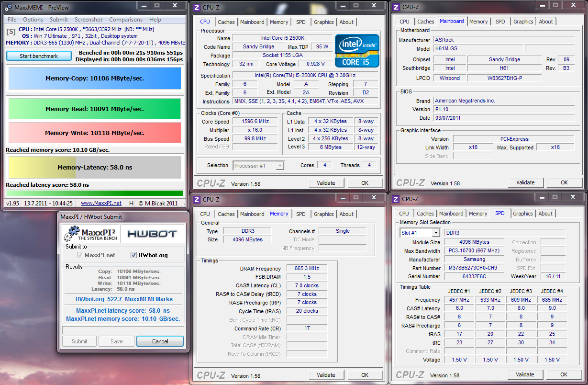Click the v1.95 version in status bar
The width and height of the screenshot is (588, 385).
[x=12, y=203]
